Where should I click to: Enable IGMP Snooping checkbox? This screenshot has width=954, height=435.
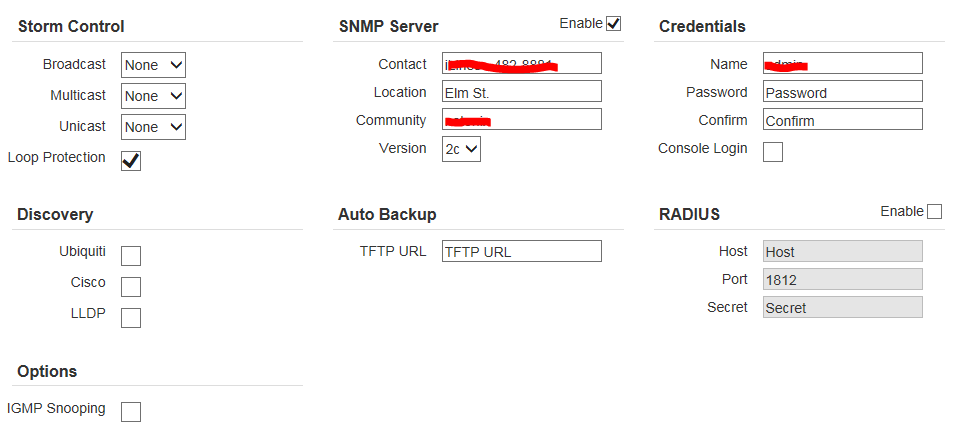[131, 412]
